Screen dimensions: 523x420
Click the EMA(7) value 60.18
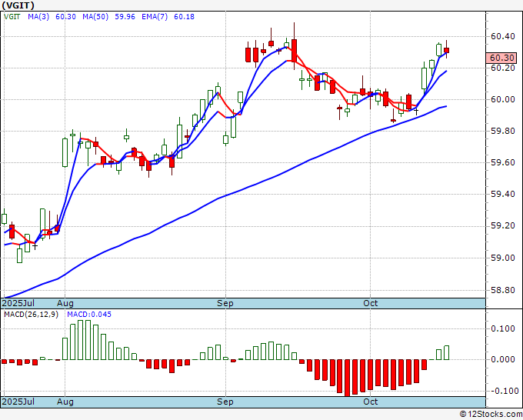(184, 17)
